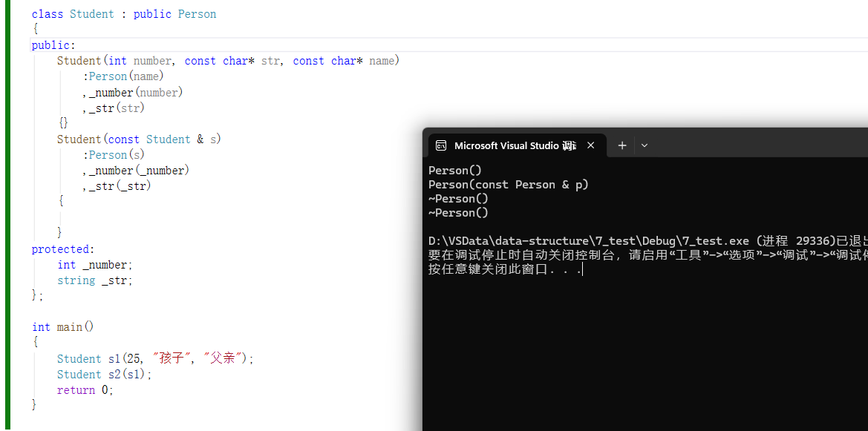Image resolution: width=868 pixels, height=431 pixels.
Task: Click ',_number(number)' initializer line
Action: [133, 93]
